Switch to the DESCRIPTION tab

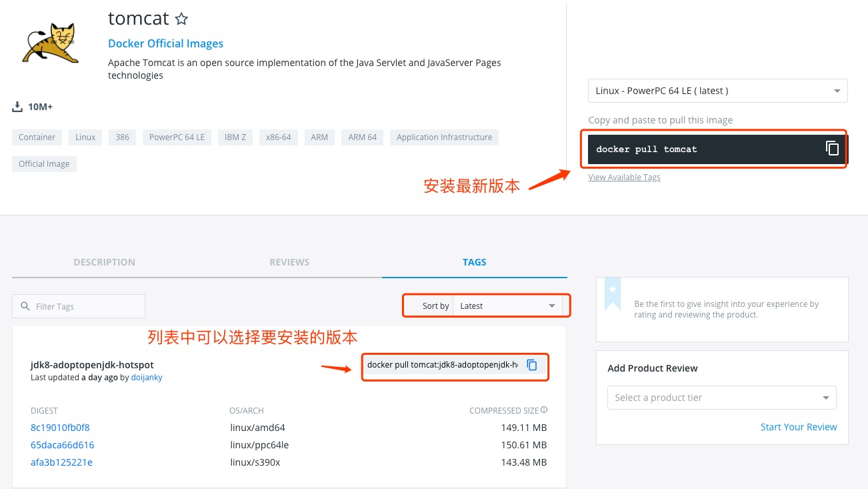click(104, 262)
